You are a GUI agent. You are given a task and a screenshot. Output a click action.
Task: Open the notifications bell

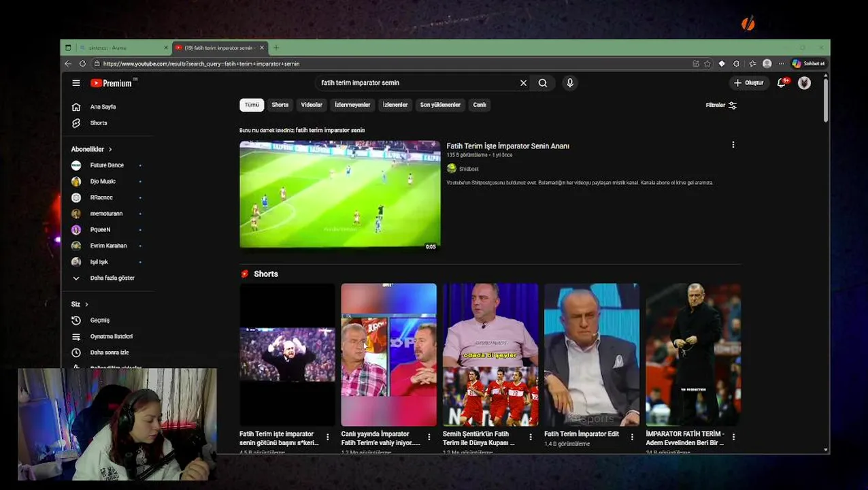pos(782,83)
